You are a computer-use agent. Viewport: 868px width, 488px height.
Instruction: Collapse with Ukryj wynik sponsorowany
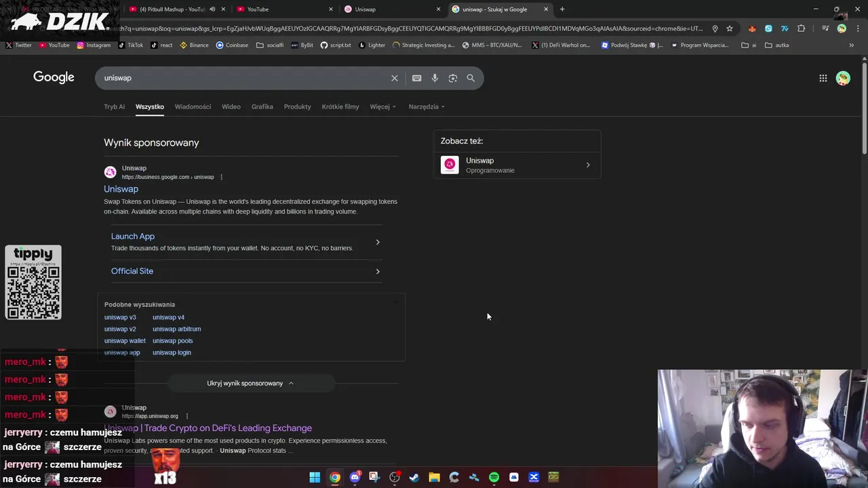(x=250, y=384)
